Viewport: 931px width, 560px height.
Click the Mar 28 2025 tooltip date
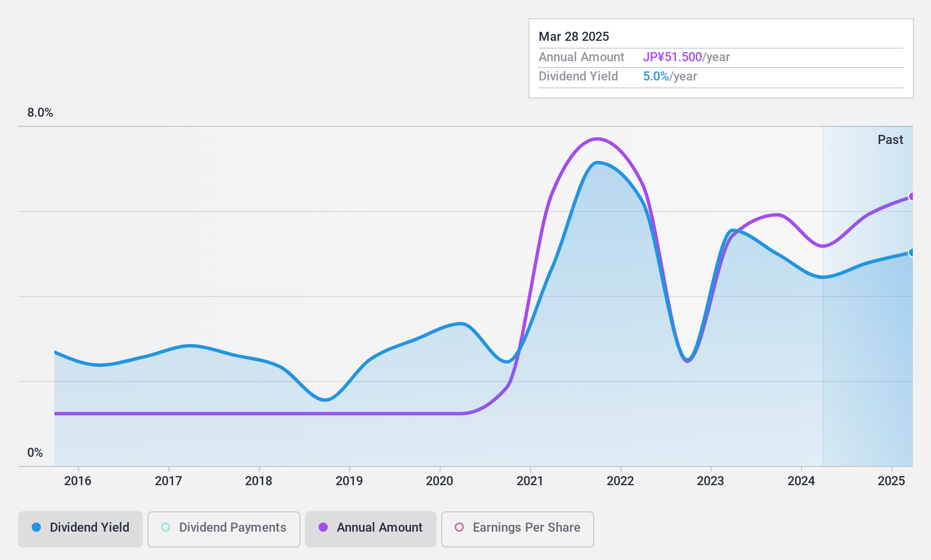click(x=574, y=37)
